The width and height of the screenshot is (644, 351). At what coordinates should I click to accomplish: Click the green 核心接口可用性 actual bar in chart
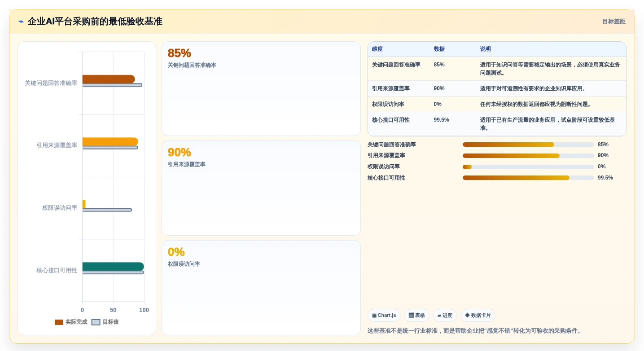[113, 267]
